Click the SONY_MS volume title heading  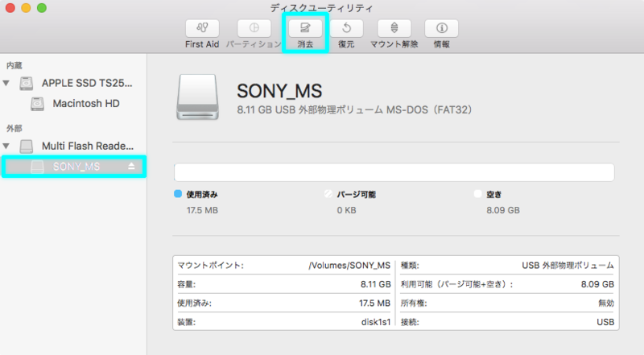click(279, 91)
